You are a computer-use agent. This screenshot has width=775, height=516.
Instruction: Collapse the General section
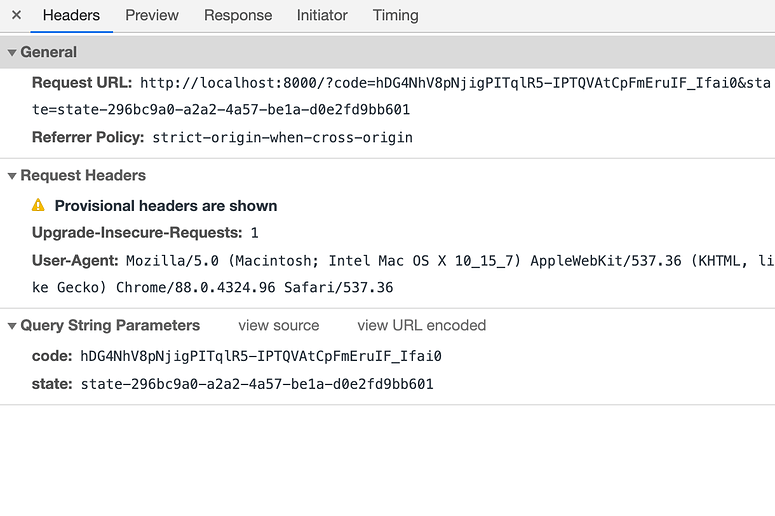tap(12, 52)
